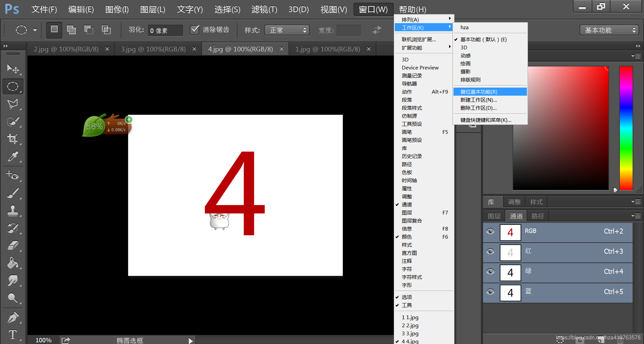Open the 样式 style dropdown
Viewport: 644px width, 344px height.
287,30
